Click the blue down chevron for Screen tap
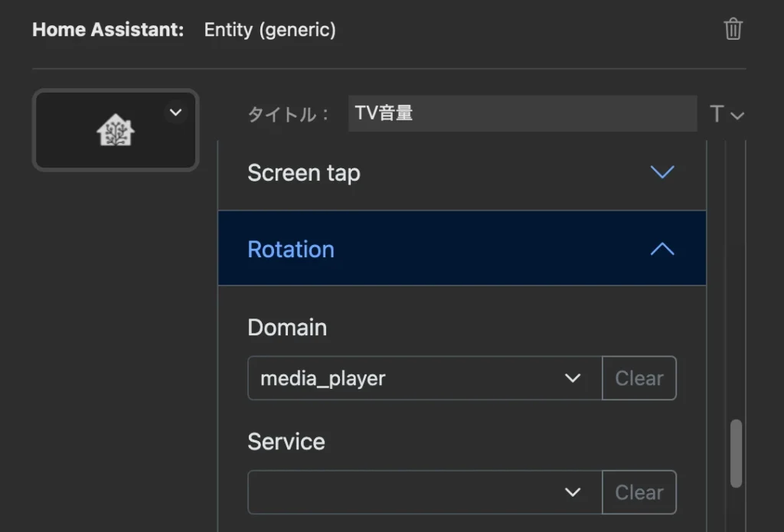This screenshot has width=784, height=532. [x=662, y=172]
